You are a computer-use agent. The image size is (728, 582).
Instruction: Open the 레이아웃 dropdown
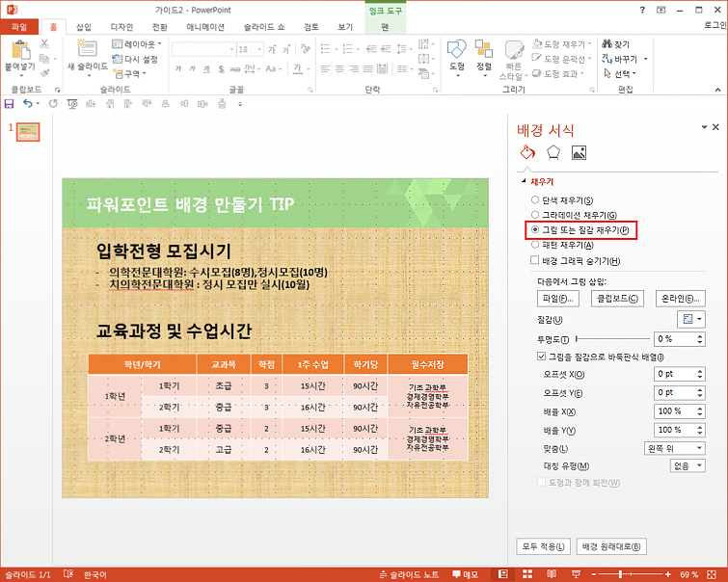[x=137, y=44]
